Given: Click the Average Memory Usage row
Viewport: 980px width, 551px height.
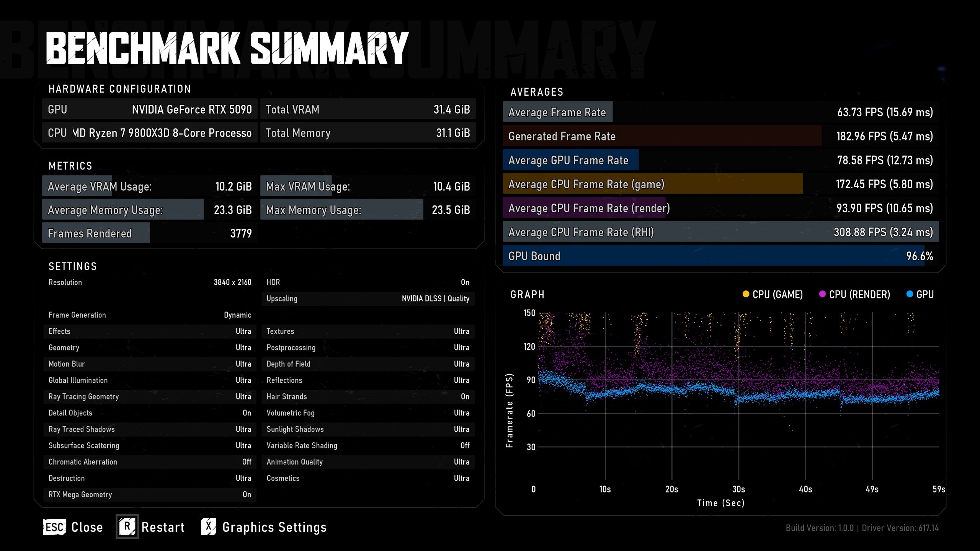Looking at the screenshot, I should click(x=150, y=210).
